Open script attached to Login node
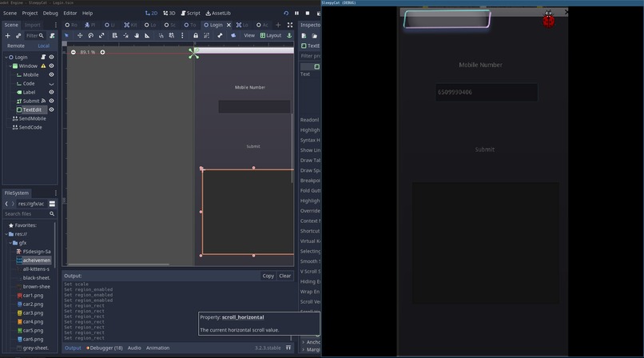This screenshot has width=644, height=358. (43, 57)
